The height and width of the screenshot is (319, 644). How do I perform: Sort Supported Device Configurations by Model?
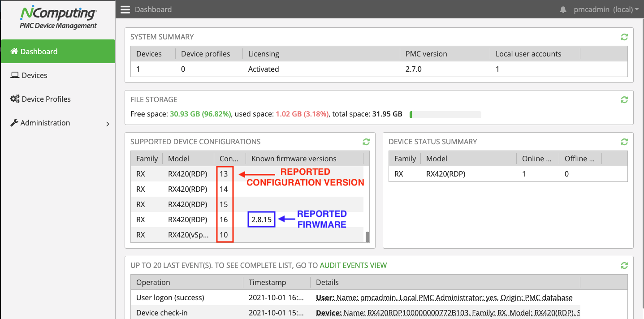tap(188, 159)
